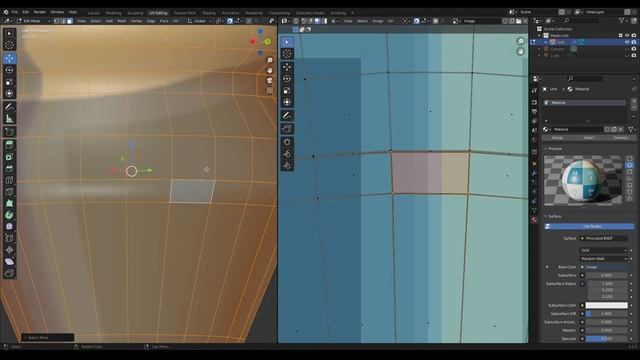Image resolution: width=640 pixels, height=360 pixels.
Task: Select the Move tool in 3D viewport toolbar
Action: click(x=9, y=58)
